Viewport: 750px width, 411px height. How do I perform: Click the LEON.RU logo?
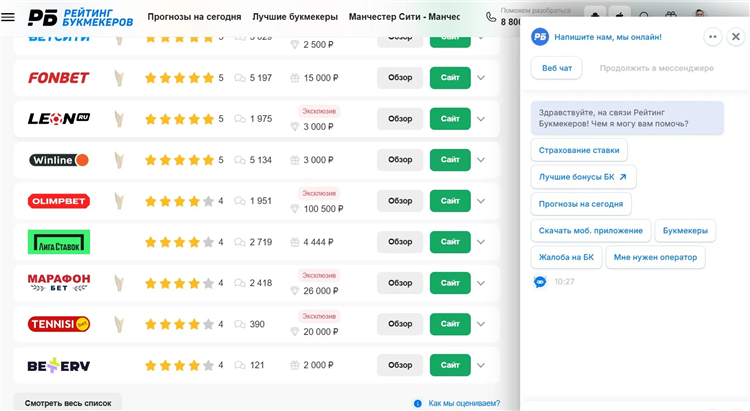click(x=59, y=119)
